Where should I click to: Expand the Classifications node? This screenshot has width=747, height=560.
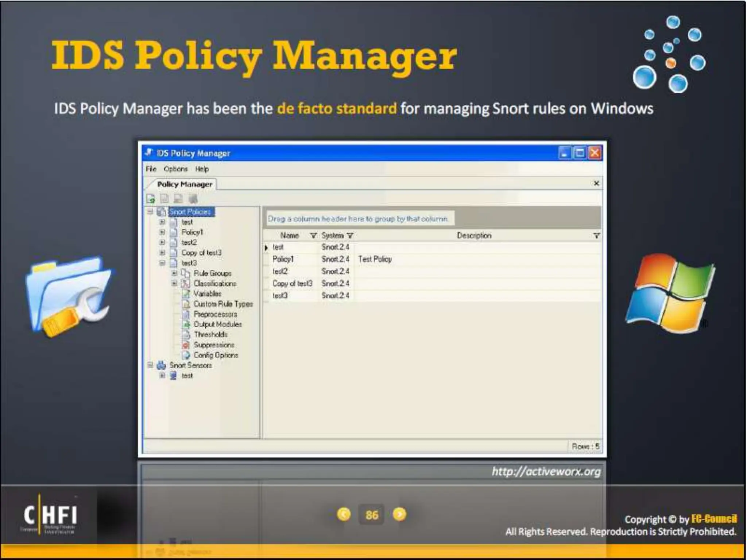click(x=174, y=283)
